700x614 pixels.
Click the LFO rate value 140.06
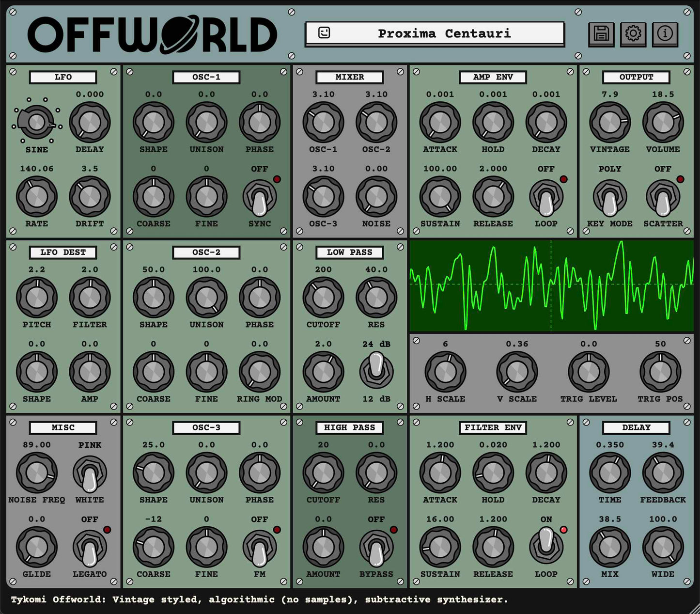coord(37,169)
